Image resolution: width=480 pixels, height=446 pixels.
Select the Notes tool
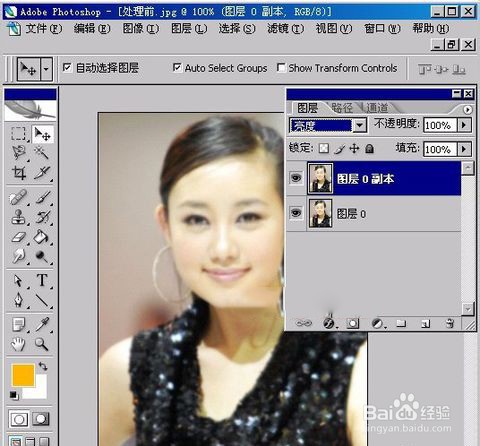click(18, 324)
